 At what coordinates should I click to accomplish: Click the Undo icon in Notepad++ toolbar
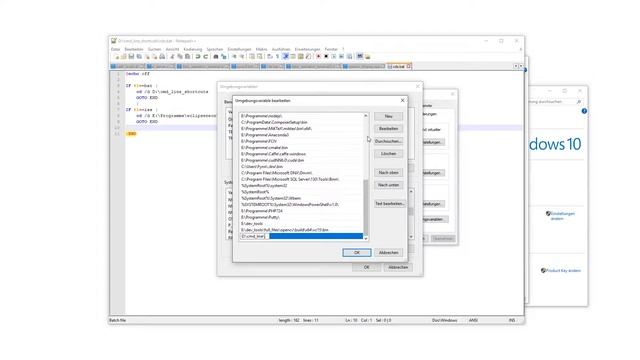coord(198,56)
